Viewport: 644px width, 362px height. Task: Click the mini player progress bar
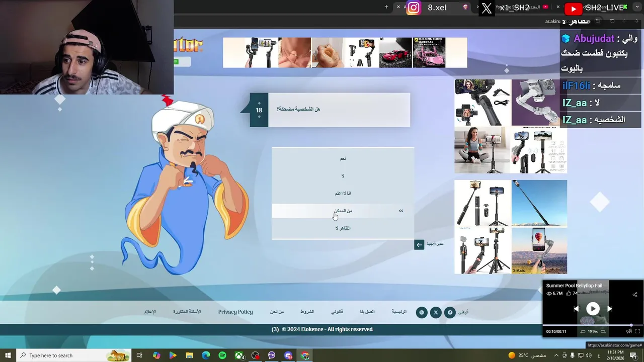pyautogui.click(x=593, y=325)
